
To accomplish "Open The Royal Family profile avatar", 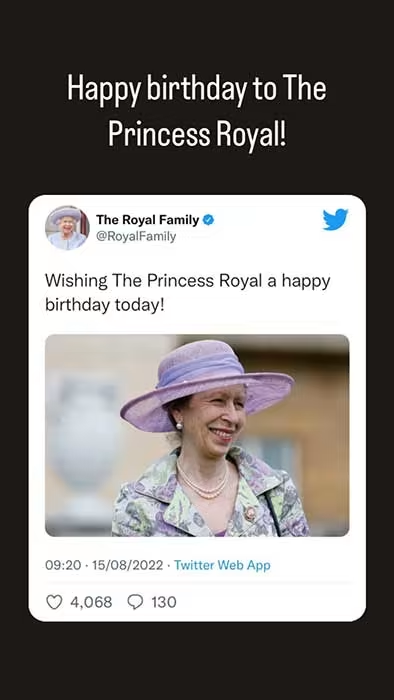I will [x=67, y=228].
